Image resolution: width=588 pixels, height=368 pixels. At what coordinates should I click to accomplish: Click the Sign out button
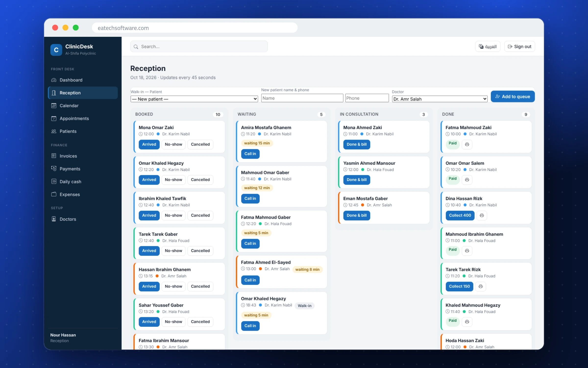click(x=519, y=47)
